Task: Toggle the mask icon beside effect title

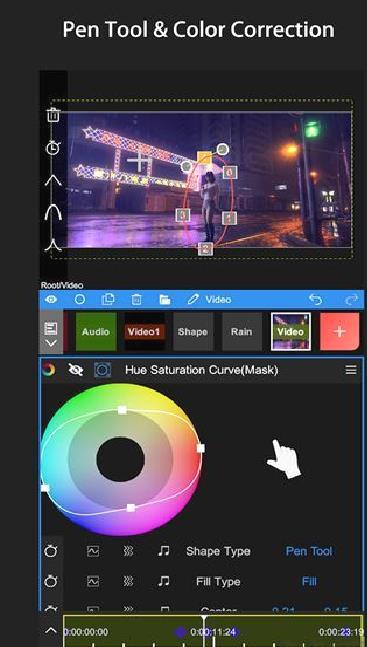Action: 102,370
